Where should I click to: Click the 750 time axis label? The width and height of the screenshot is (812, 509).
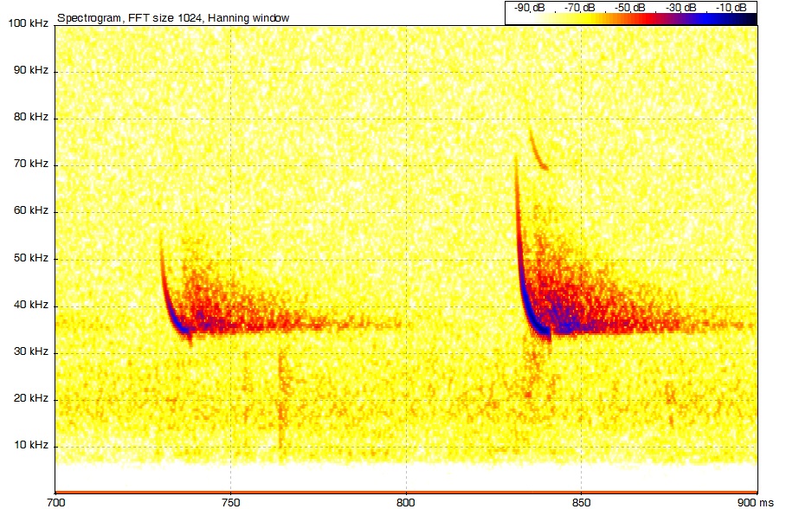click(x=230, y=502)
